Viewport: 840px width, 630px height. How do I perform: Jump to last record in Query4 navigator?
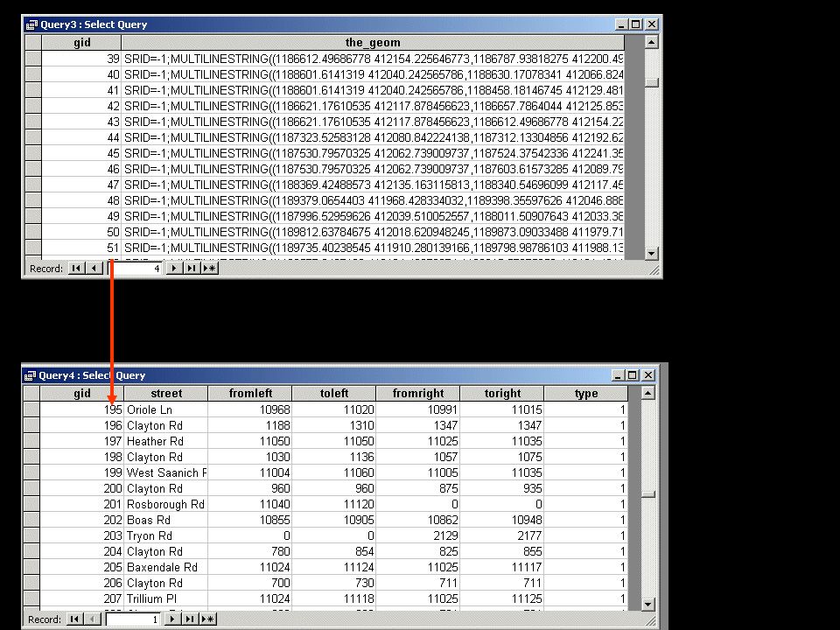click(x=190, y=619)
